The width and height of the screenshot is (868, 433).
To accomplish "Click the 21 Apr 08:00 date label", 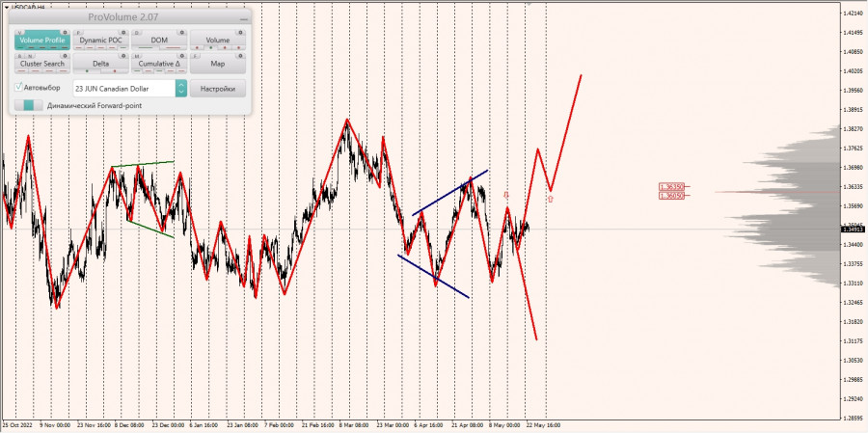I will pyautogui.click(x=469, y=424).
